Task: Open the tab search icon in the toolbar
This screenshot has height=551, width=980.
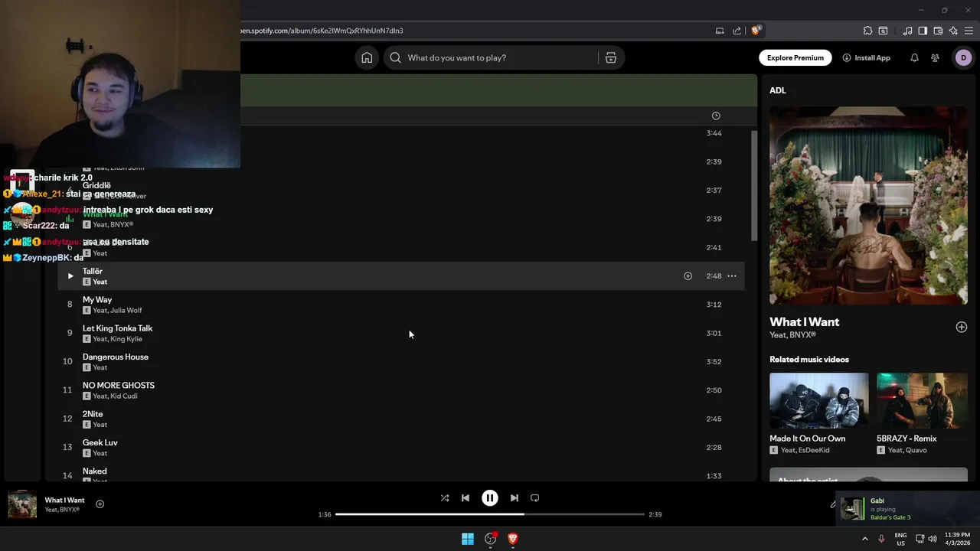Action: (x=883, y=31)
